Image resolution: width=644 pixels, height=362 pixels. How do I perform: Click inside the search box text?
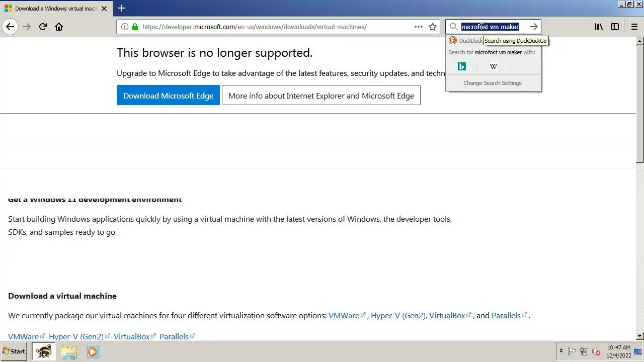point(490,27)
